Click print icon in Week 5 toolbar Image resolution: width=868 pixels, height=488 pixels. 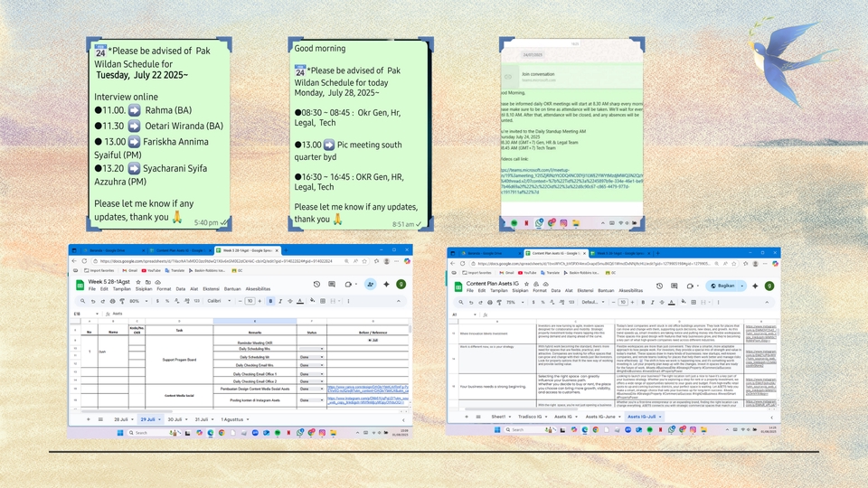pyautogui.click(x=111, y=301)
